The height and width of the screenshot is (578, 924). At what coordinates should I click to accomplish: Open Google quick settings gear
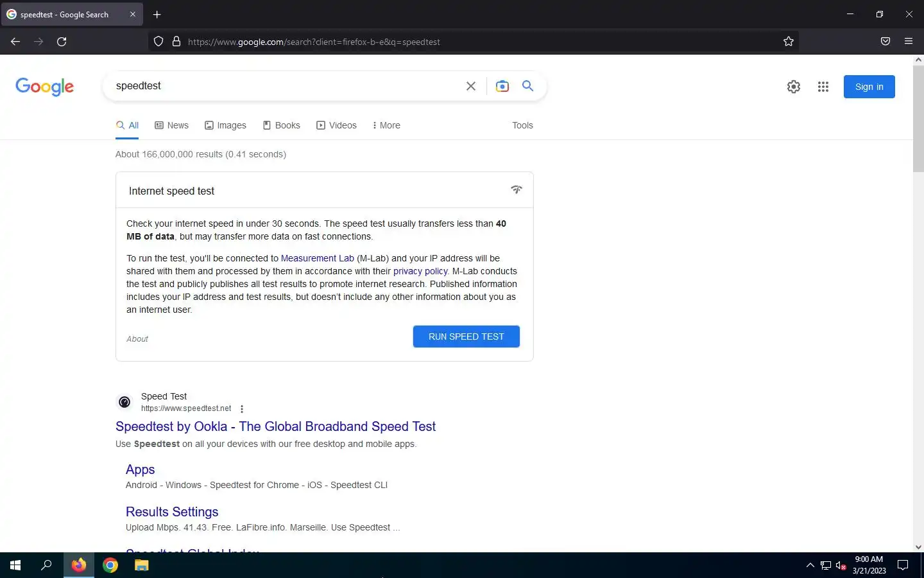point(794,87)
